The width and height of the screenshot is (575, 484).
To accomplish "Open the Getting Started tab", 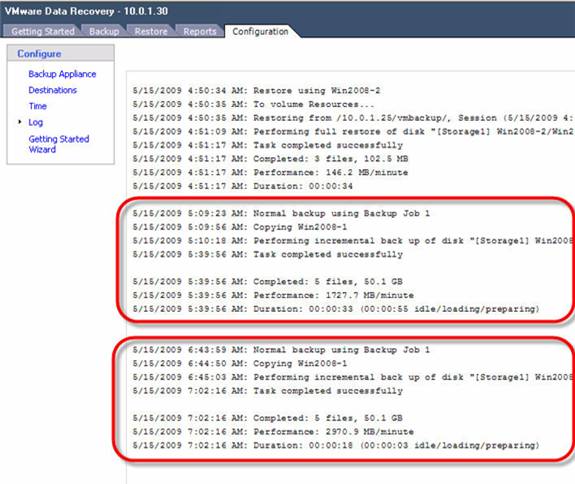I will coord(43,32).
